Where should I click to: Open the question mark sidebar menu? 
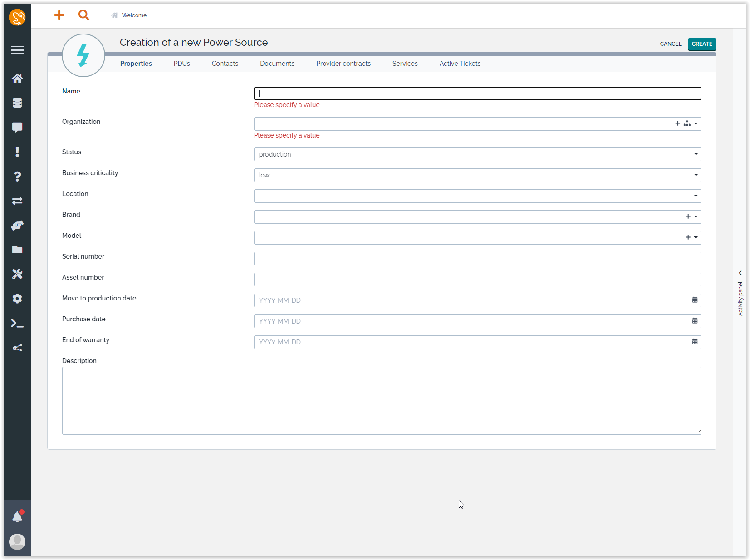click(x=17, y=177)
